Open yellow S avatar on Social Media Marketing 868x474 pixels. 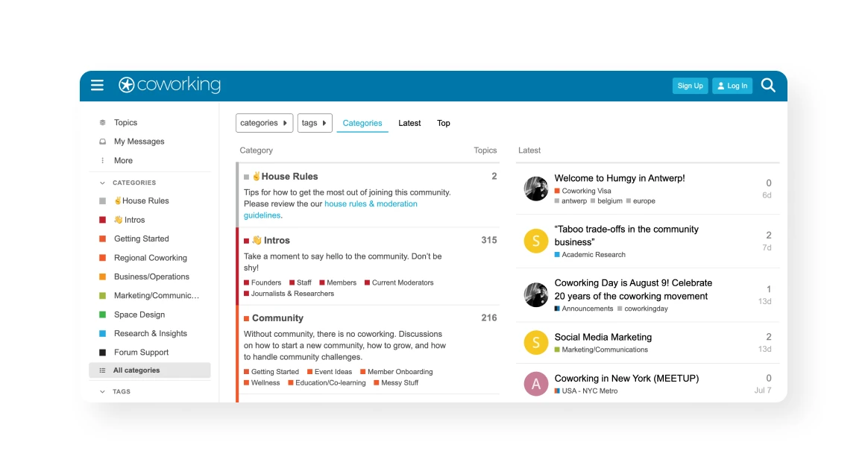click(x=535, y=343)
